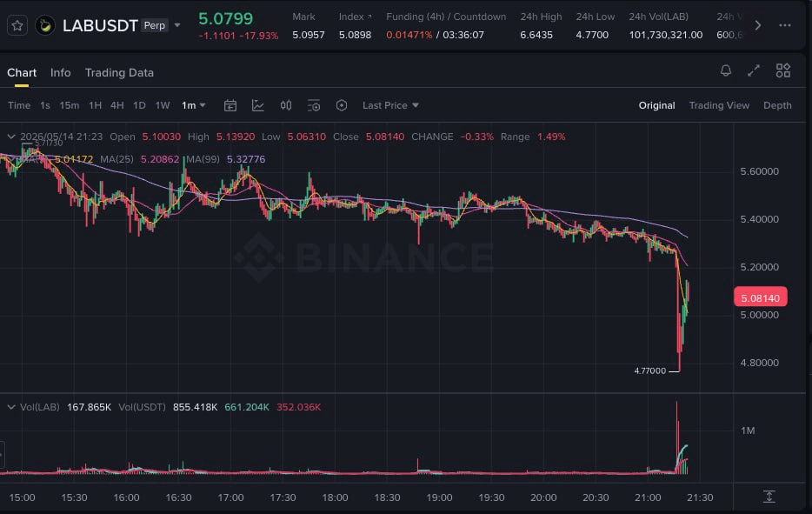
Task: Open the multi-chart grid layout icon
Action: [x=783, y=70]
